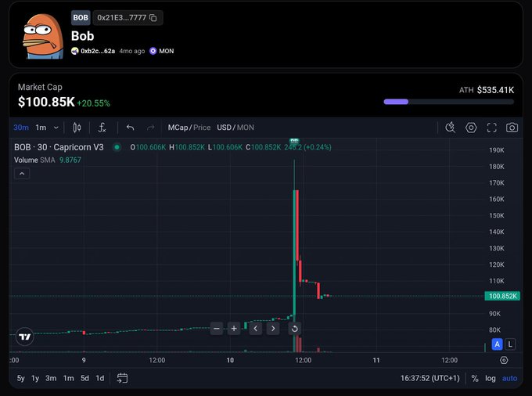Click the date label 10 on time axis
The image size is (532, 396).
coord(230,360)
